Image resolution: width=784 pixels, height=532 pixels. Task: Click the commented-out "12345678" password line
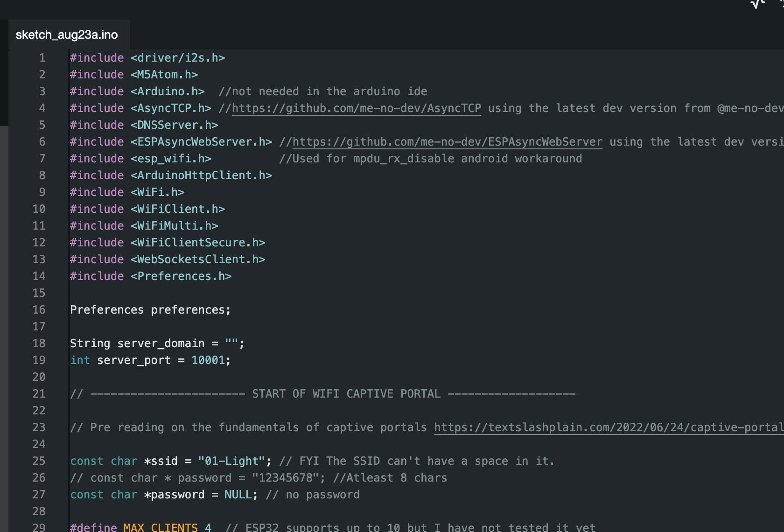tap(258, 478)
